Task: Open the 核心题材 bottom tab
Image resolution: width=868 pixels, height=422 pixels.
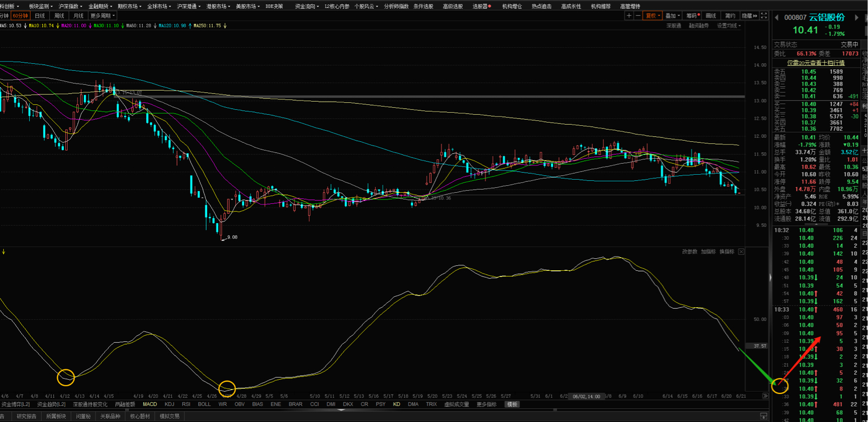Action: [x=140, y=416]
